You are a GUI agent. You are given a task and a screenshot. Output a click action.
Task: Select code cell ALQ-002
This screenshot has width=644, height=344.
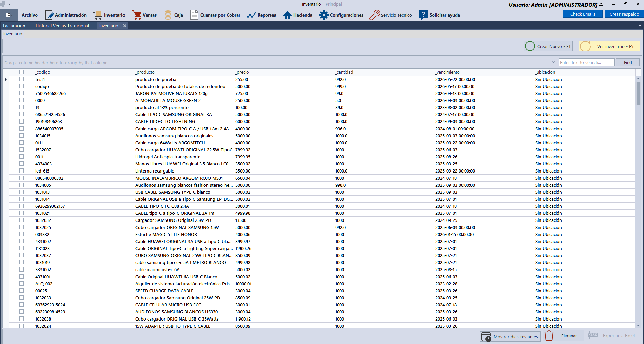pos(84,284)
